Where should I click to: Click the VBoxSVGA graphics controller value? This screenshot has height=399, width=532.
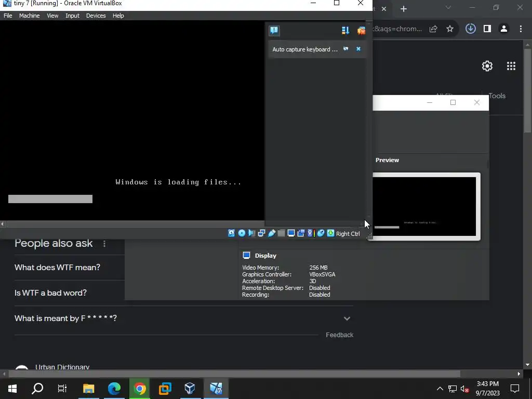click(x=322, y=274)
